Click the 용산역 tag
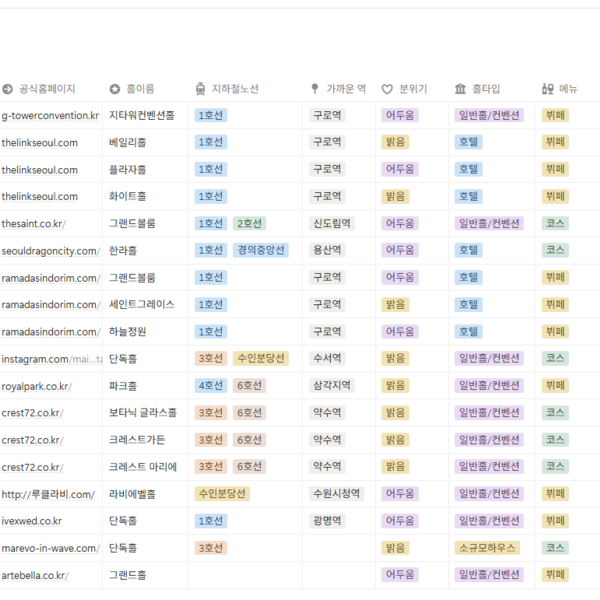The height and width of the screenshot is (600, 600). coord(327,250)
